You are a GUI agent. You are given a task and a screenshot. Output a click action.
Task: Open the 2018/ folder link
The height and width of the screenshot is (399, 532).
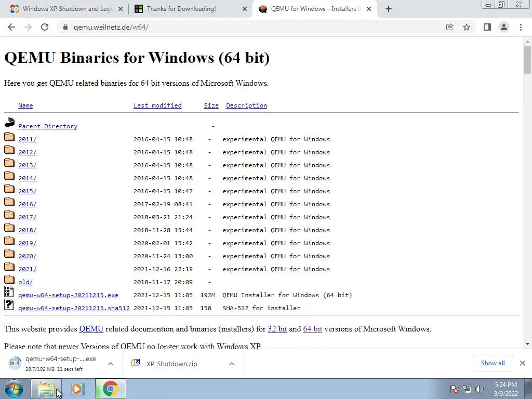[x=28, y=230]
